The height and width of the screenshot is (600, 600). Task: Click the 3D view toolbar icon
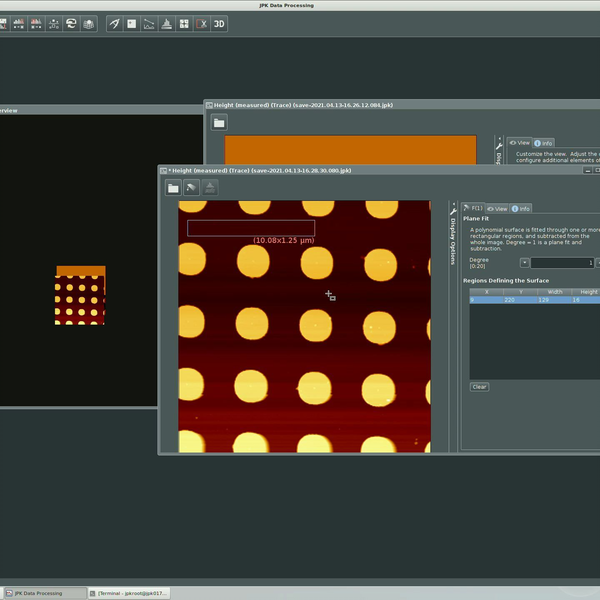(x=218, y=23)
